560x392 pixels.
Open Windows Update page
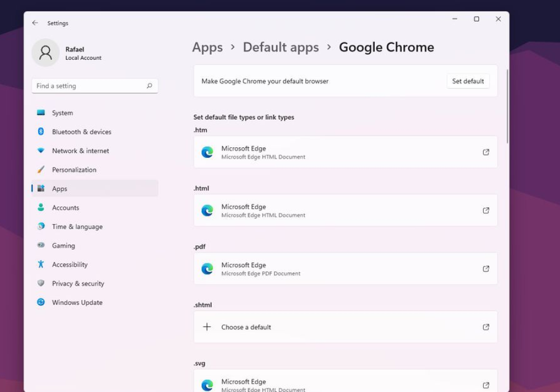click(x=95, y=302)
